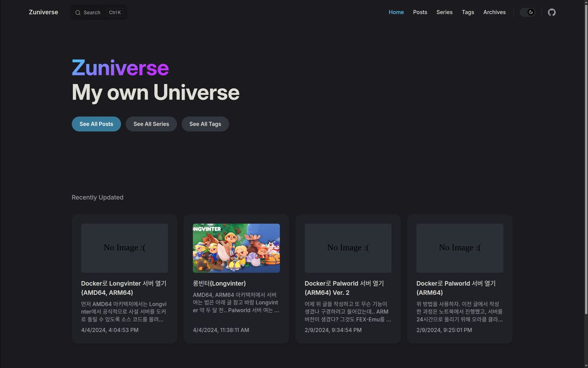Click the Zuniverse site logo
The image size is (588, 368).
tap(43, 12)
